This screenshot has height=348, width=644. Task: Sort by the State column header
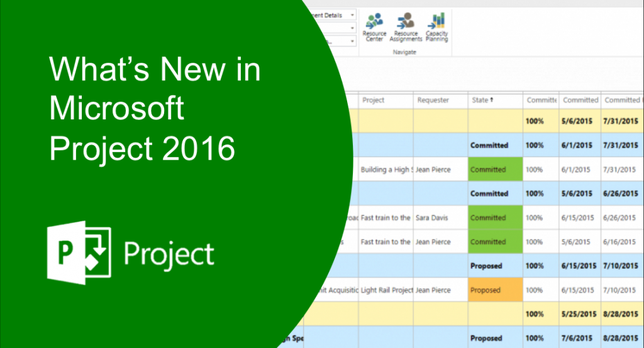(482, 100)
